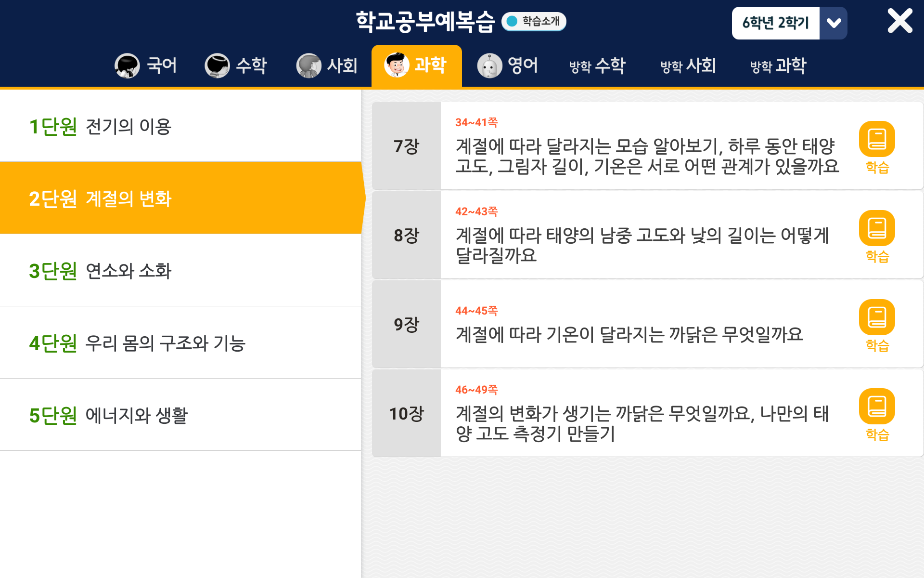Select the 국어 subject character icon
This screenshot has height=578, width=924.
coord(127,66)
